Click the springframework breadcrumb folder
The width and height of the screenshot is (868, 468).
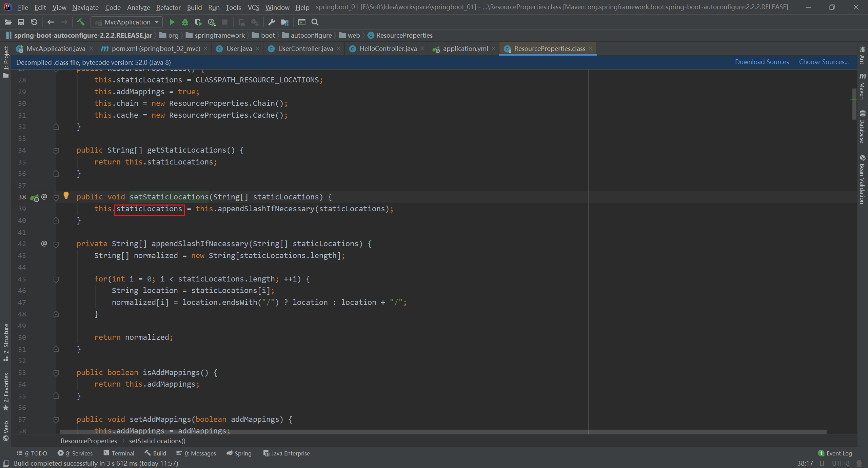pyautogui.click(x=215, y=35)
